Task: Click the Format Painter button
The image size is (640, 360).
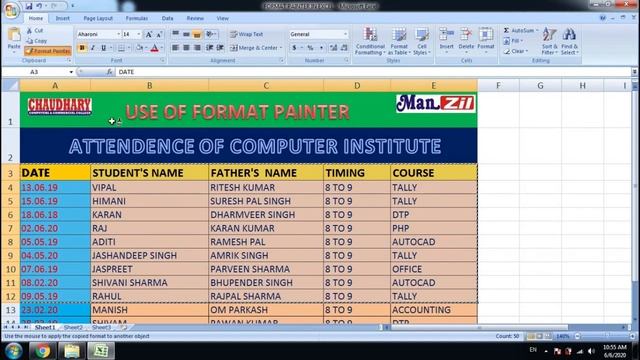Action: tap(48, 51)
